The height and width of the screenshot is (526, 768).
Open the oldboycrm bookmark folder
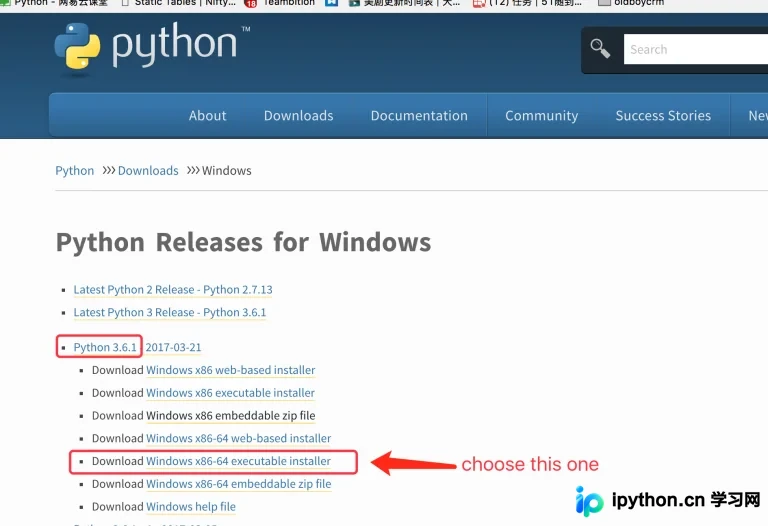[632, 3]
